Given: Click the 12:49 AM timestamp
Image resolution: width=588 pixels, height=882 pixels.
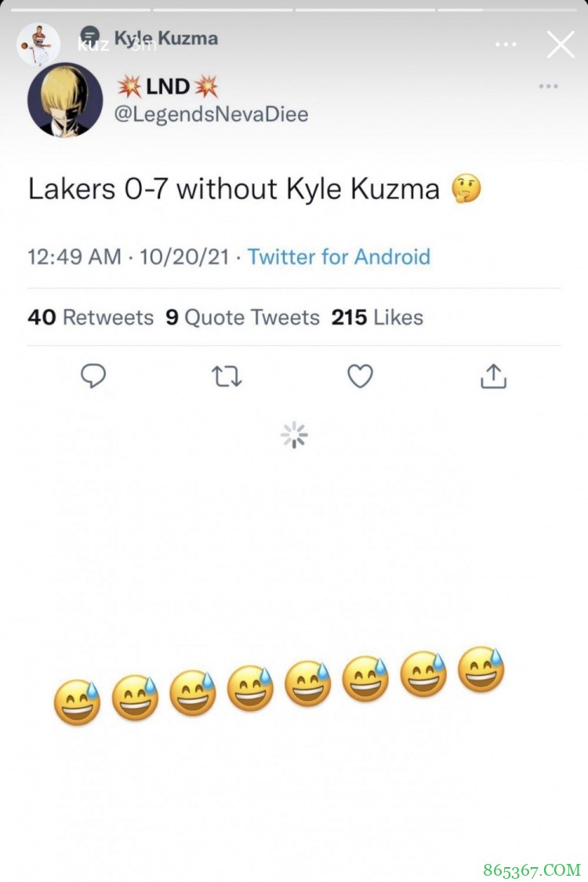Looking at the screenshot, I should (x=74, y=256).
